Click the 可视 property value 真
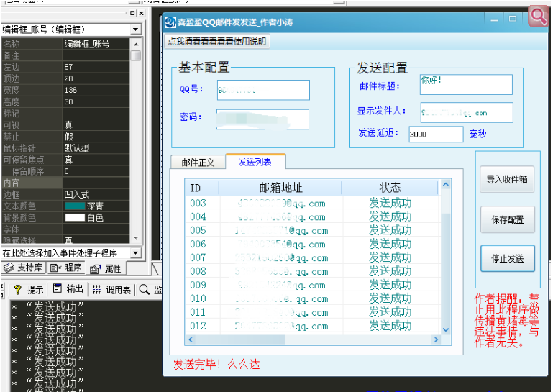This screenshot has height=392, width=553. pos(96,125)
